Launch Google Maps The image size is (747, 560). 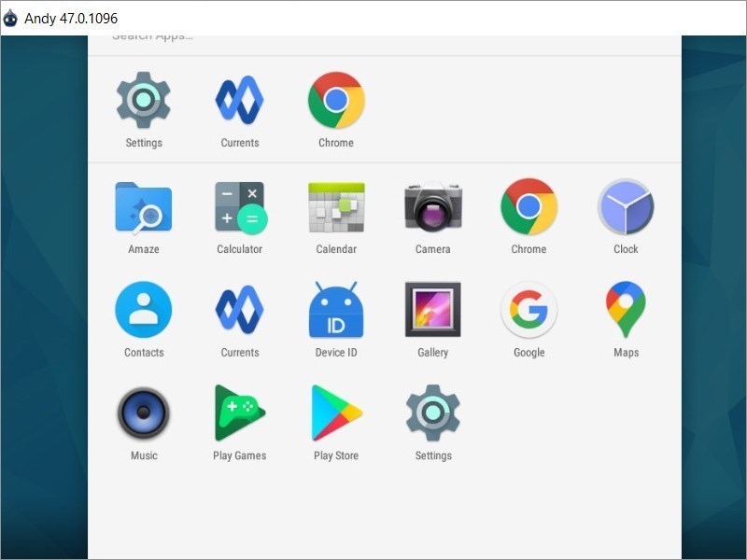click(626, 311)
